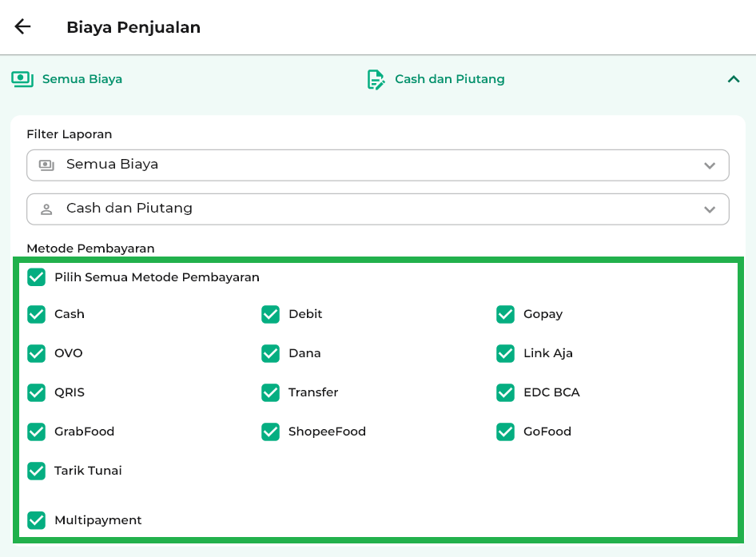Uncheck Pilih Semua Metode Pembayaran
Viewport: 756px width, 557px height.
[37, 277]
